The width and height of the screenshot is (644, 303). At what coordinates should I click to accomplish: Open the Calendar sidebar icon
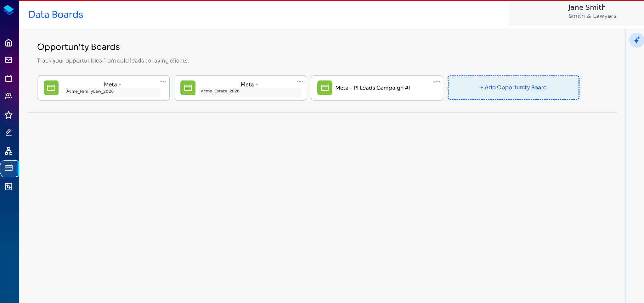coord(9,78)
